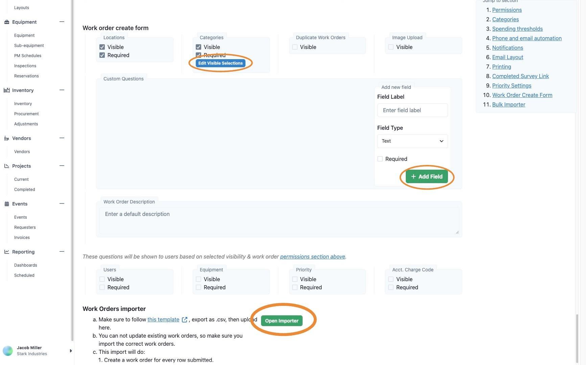Enable Duplicate Work Orders Visible checkbox

(295, 47)
